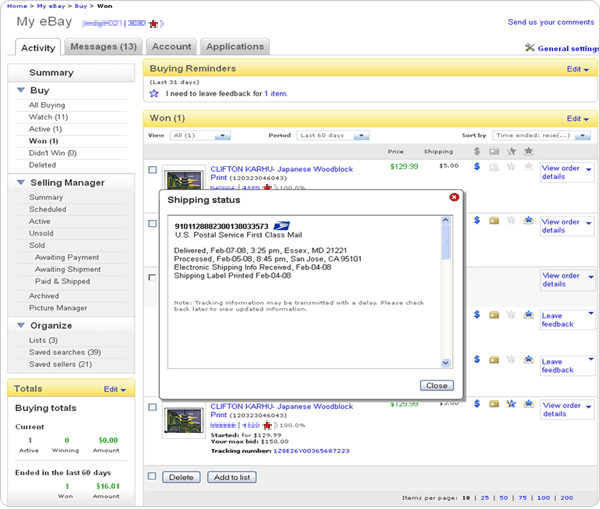Click the Shipping status scrollbar thumb

point(445,242)
